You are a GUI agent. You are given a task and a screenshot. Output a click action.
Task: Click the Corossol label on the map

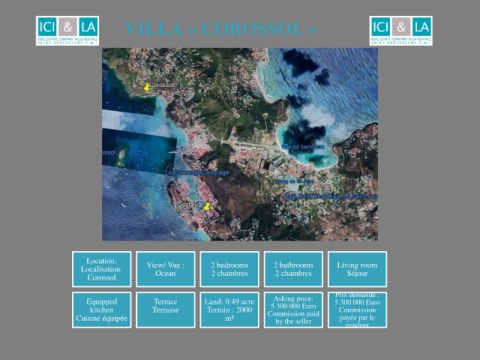pos(162,85)
